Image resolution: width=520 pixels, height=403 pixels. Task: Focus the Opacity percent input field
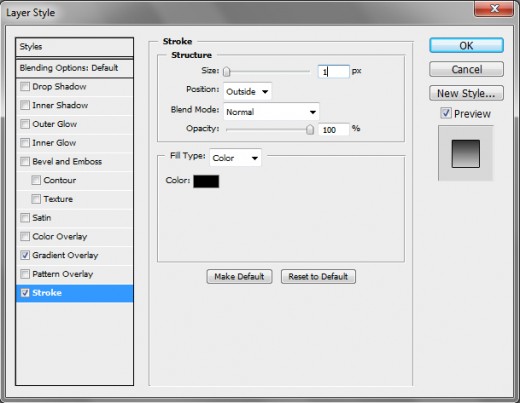tap(334, 130)
